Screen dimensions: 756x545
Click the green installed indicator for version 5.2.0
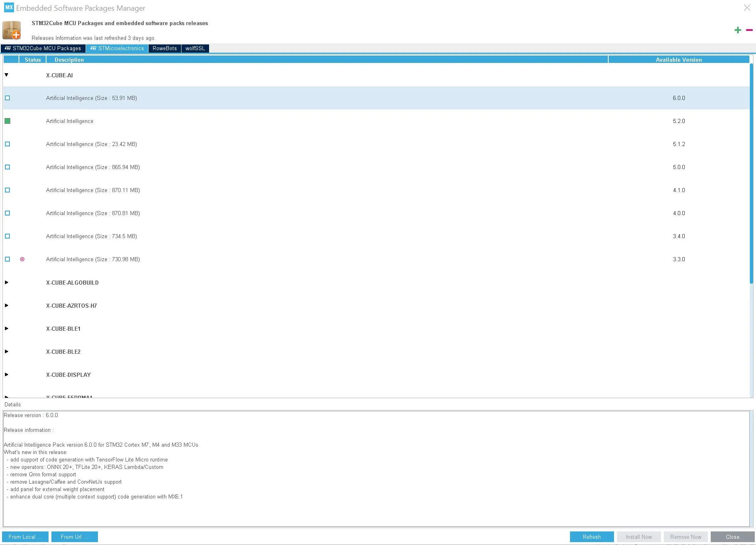(x=7, y=121)
